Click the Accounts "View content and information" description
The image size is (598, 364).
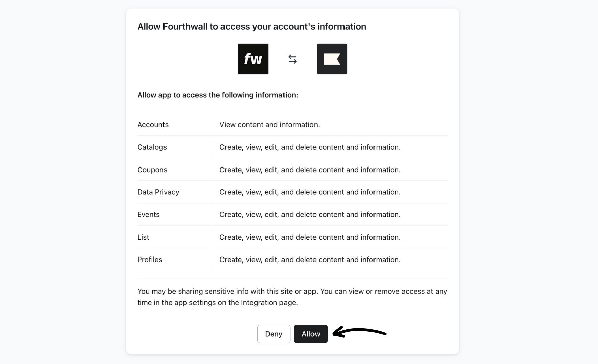tap(269, 124)
